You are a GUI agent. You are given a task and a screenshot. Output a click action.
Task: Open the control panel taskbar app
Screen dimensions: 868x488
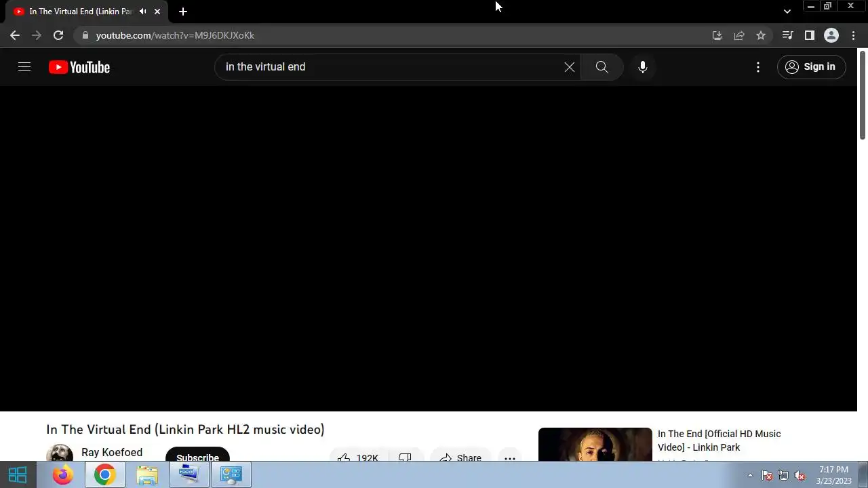(231, 474)
